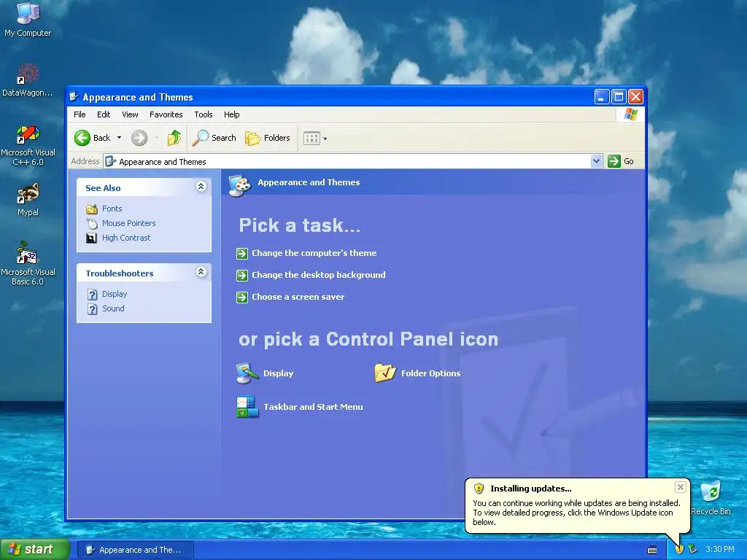Go Up one folder level

pyautogui.click(x=174, y=138)
